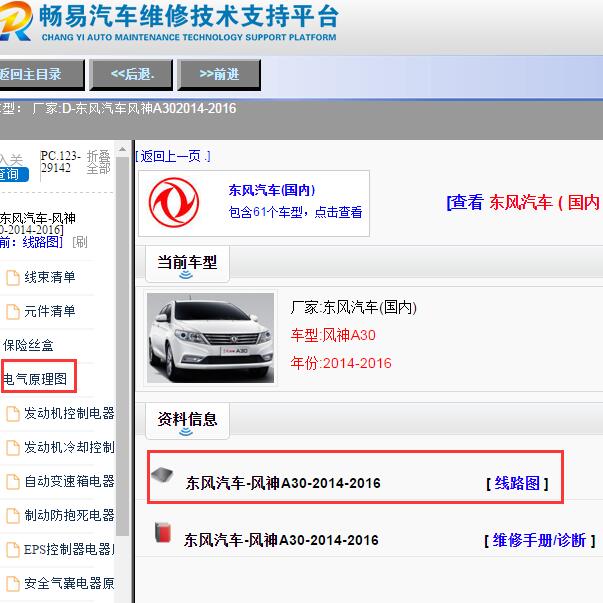The height and width of the screenshot is (603, 603).
Task: Click the Dongfeng red logo icon
Action: (x=174, y=202)
